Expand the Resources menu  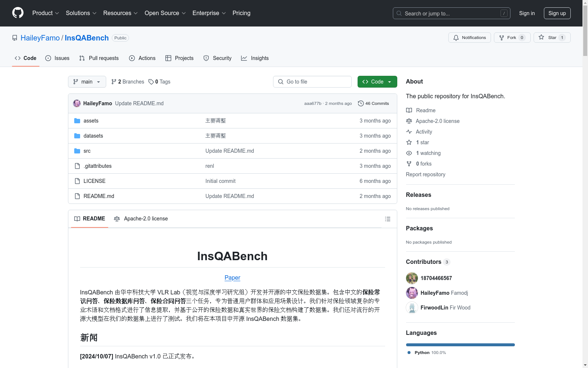coord(120,13)
